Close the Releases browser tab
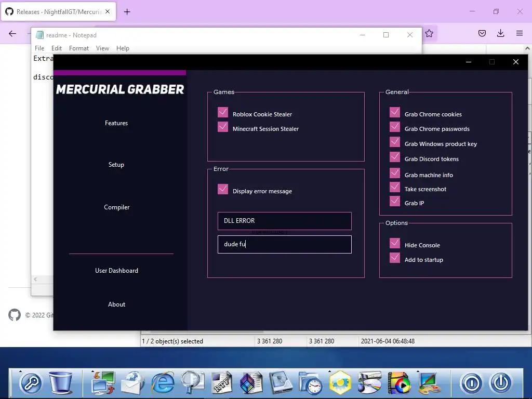The width and height of the screenshot is (532, 399). tap(108, 11)
